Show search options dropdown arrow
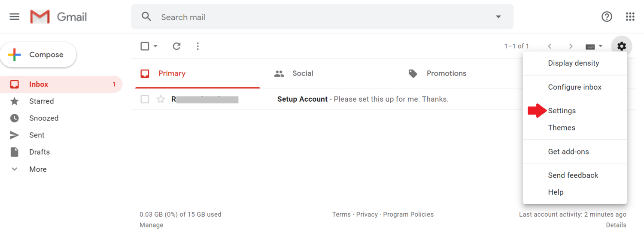This screenshot has height=236, width=644. point(498,17)
